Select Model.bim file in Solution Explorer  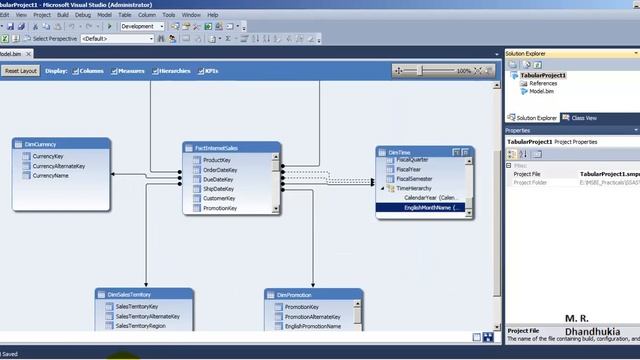coord(542,91)
